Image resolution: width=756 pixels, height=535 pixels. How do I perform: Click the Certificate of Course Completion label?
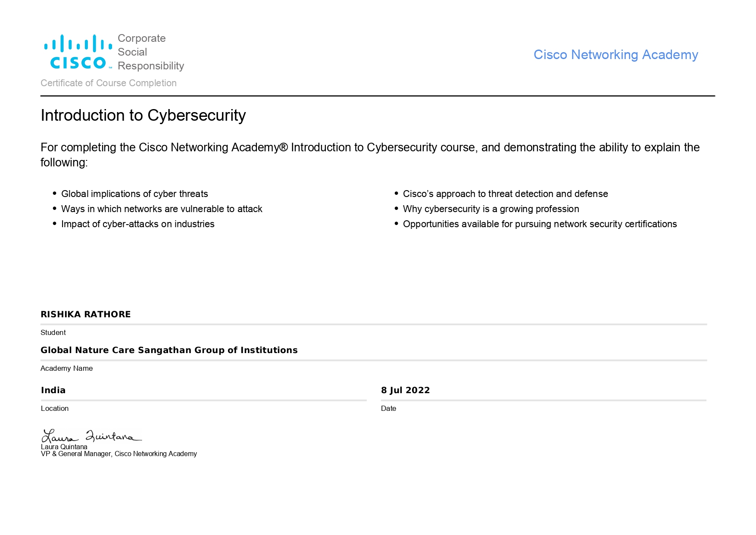[x=109, y=83]
